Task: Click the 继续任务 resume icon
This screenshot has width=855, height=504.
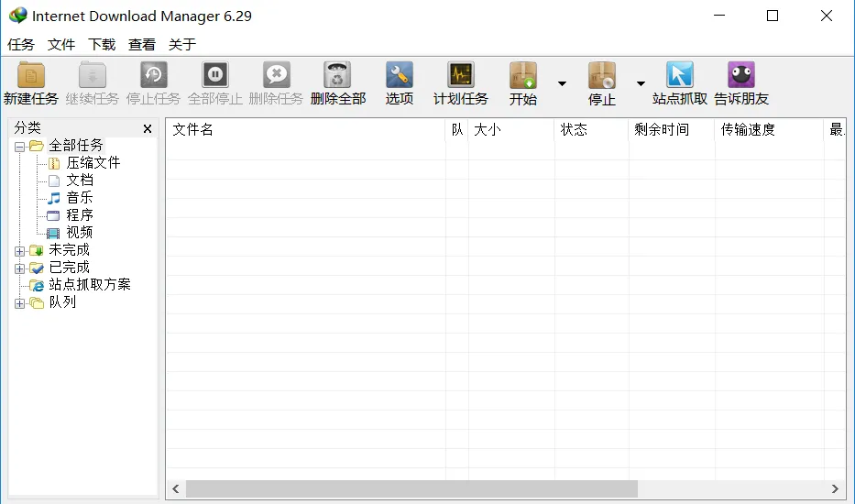Action: pyautogui.click(x=93, y=75)
